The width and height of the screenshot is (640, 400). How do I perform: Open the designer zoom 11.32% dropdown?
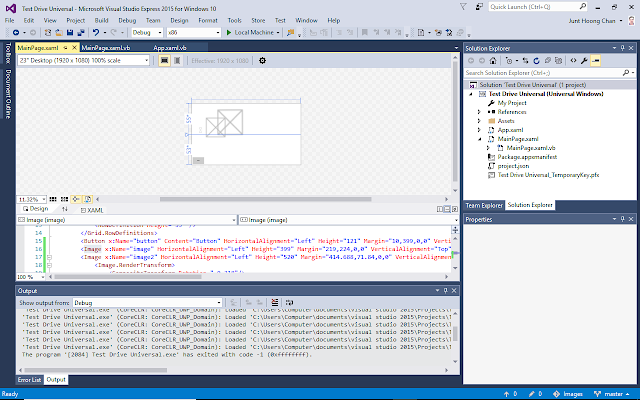click(x=31, y=199)
